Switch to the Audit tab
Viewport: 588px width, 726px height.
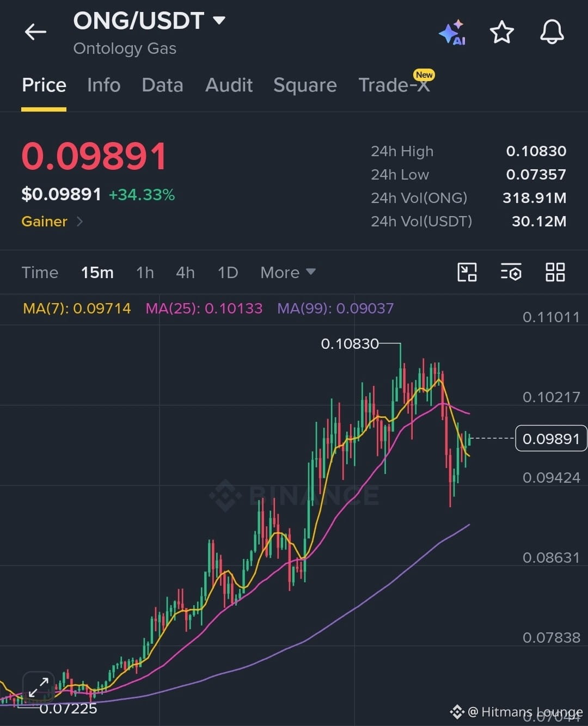click(229, 85)
